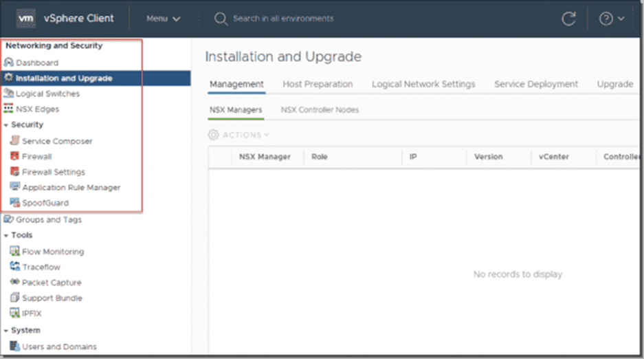Click the SpoofGuard icon

coord(15,203)
